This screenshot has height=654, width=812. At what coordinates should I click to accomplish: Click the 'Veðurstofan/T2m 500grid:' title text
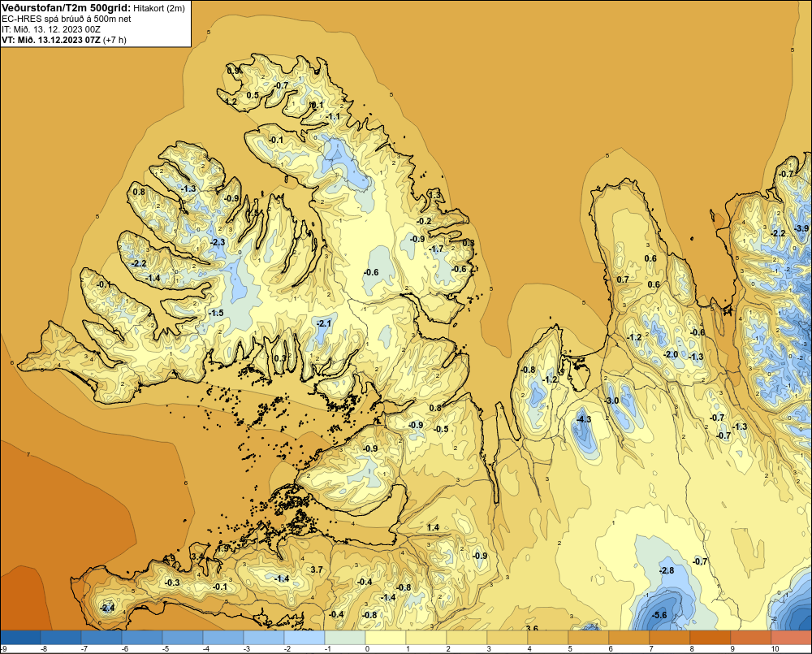pos(67,7)
